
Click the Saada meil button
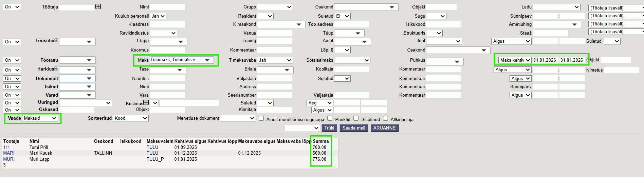354,128
